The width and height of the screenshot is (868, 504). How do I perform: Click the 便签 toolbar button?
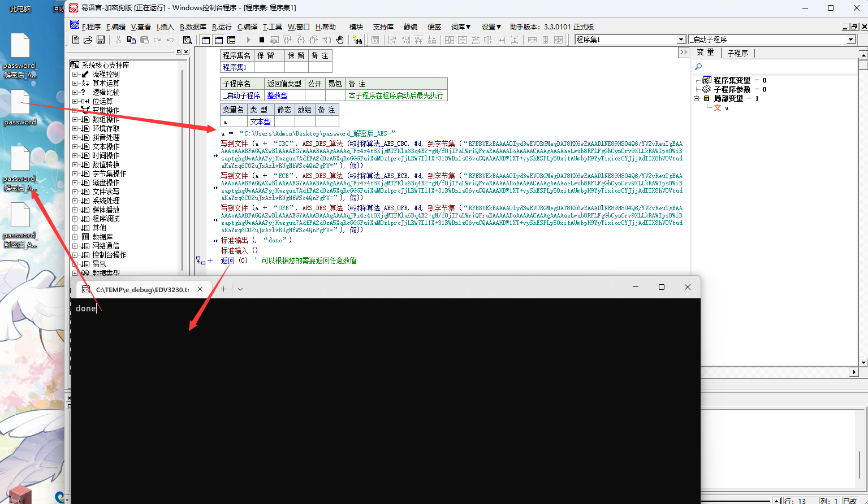coord(434,27)
